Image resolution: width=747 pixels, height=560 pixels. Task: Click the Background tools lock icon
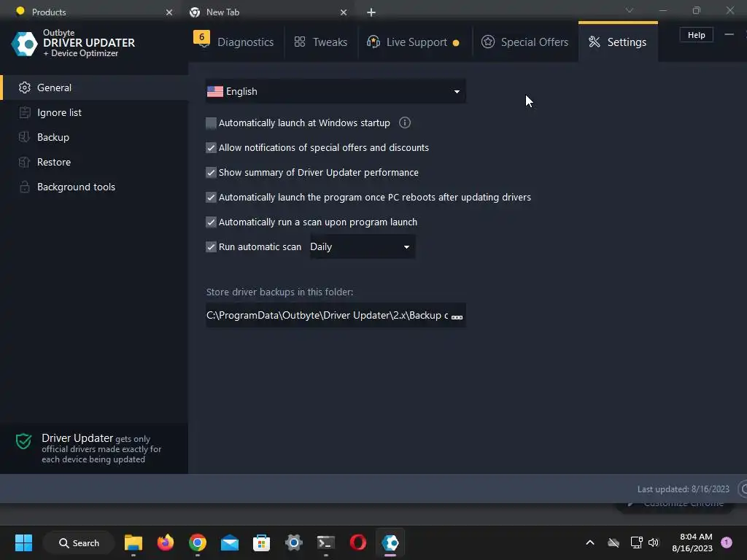pyautogui.click(x=24, y=187)
